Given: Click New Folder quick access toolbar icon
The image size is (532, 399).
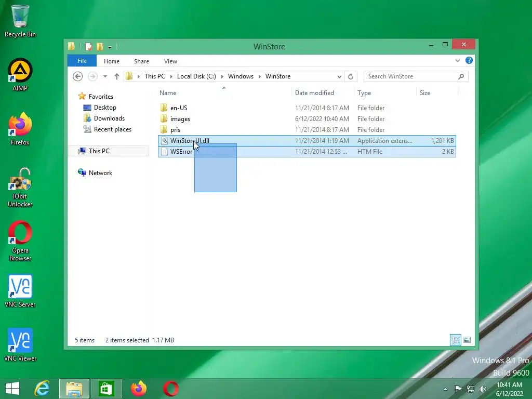Looking at the screenshot, I should (100, 46).
